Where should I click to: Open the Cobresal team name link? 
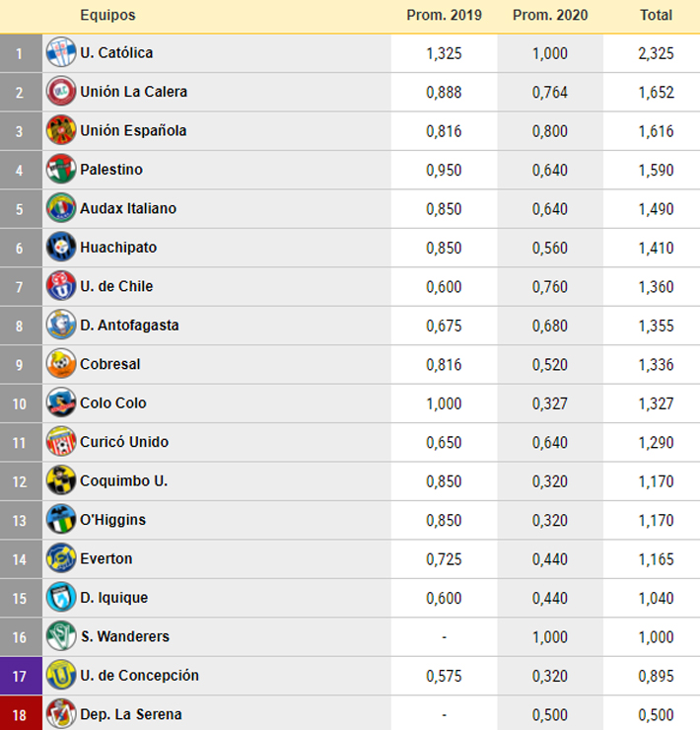click(x=110, y=365)
